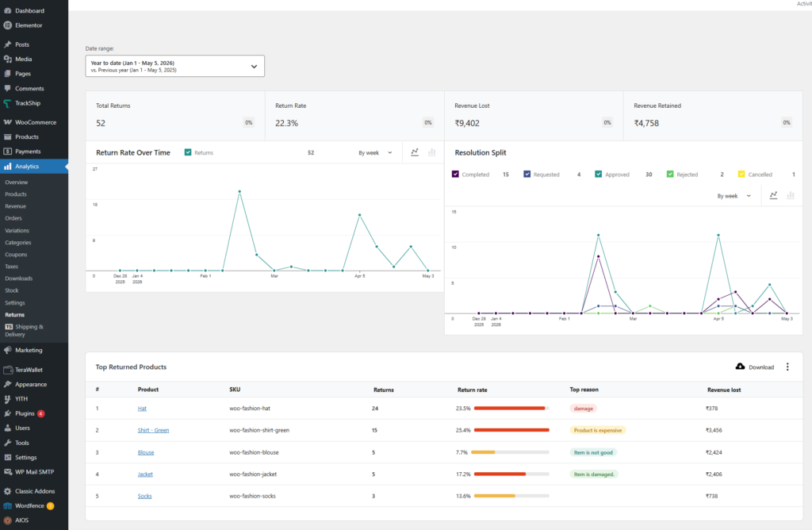Click the Products box icon
The image size is (812, 530).
pyautogui.click(x=8, y=136)
